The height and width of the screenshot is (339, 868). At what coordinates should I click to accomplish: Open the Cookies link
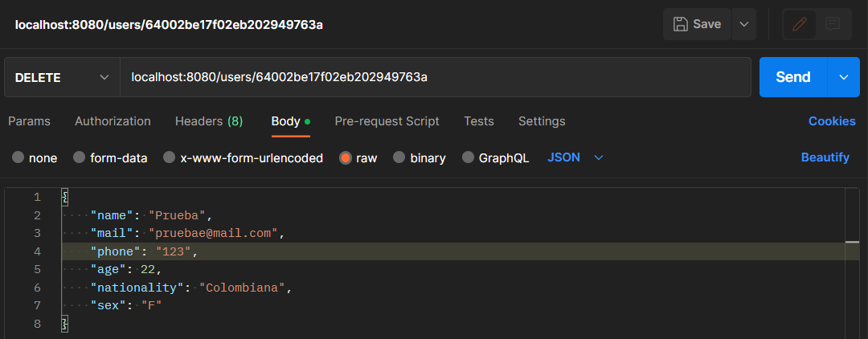[832, 121]
